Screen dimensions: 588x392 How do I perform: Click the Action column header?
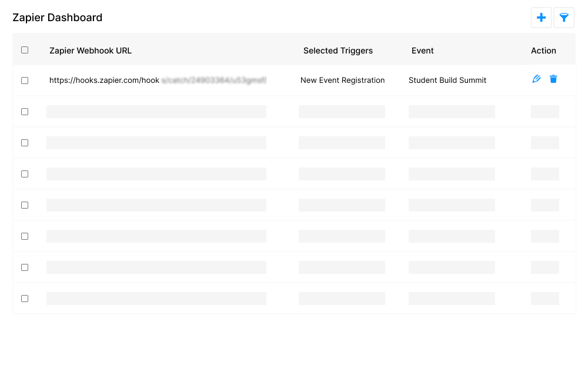pyautogui.click(x=543, y=51)
